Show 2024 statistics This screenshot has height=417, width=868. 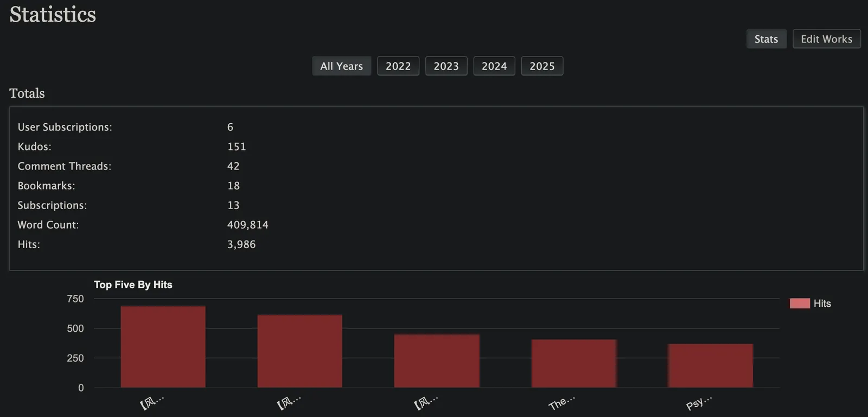click(x=494, y=66)
